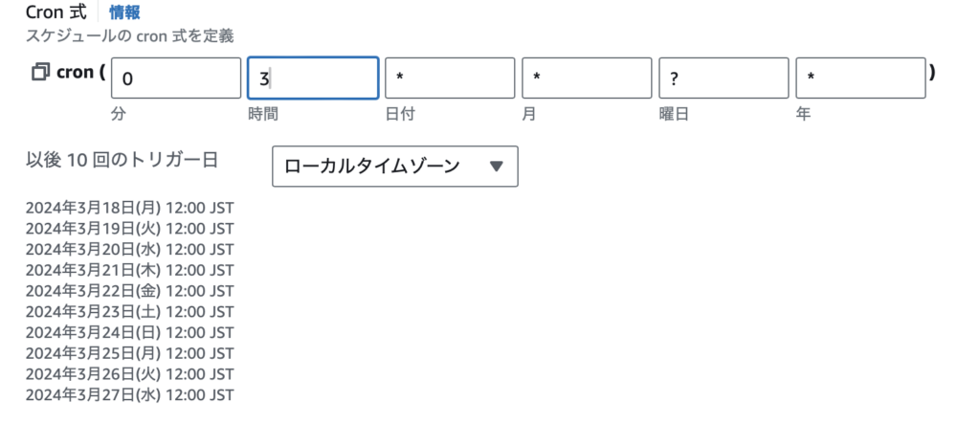Click the 2024年3月22日(金) trigger date entry

point(130,291)
